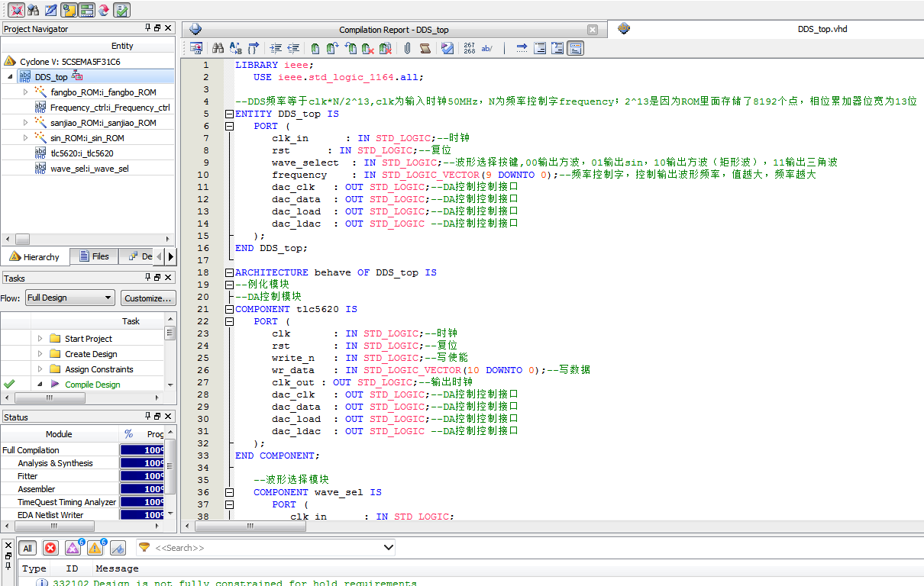
Task: Click the Toggle Bookmark green icon
Action: pyautogui.click(x=315, y=48)
